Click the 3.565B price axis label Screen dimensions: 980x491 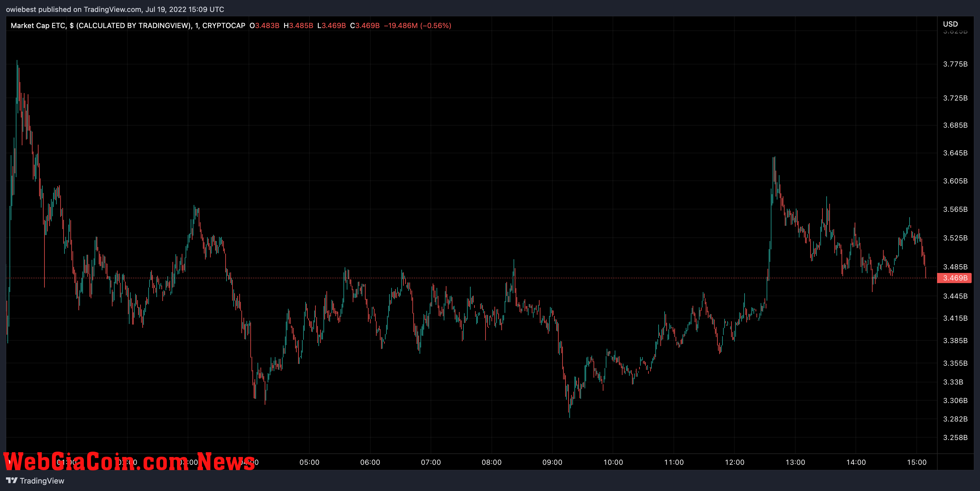coord(955,209)
